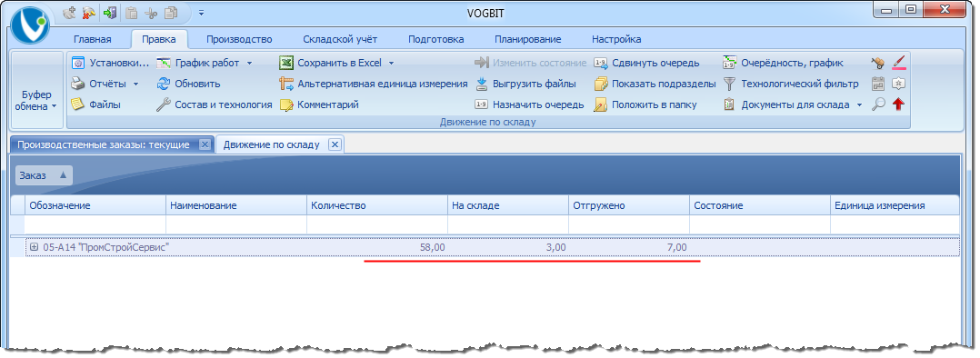Image resolution: width=980 pixels, height=358 pixels.
Task: Click the filter field under Наименование column
Action: 236,224
